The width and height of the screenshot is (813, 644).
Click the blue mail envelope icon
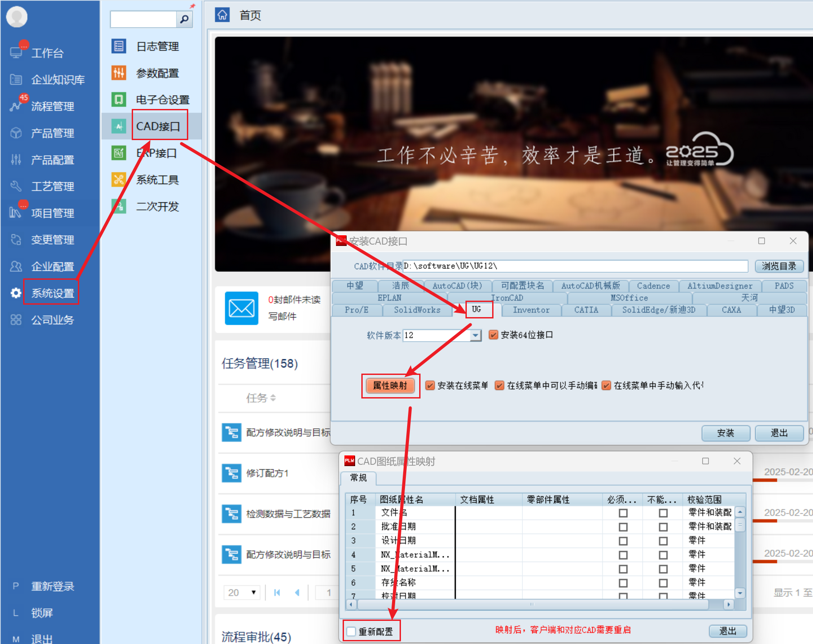[x=242, y=308]
